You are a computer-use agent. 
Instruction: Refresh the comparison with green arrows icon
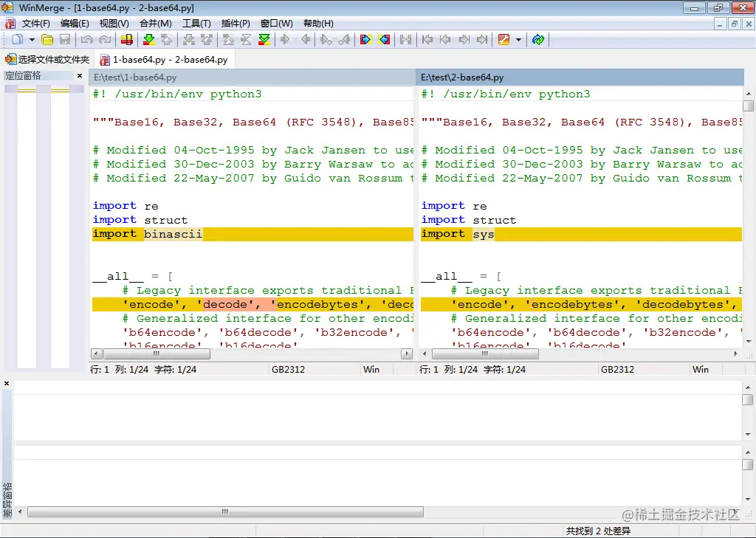[x=538, y=40]
